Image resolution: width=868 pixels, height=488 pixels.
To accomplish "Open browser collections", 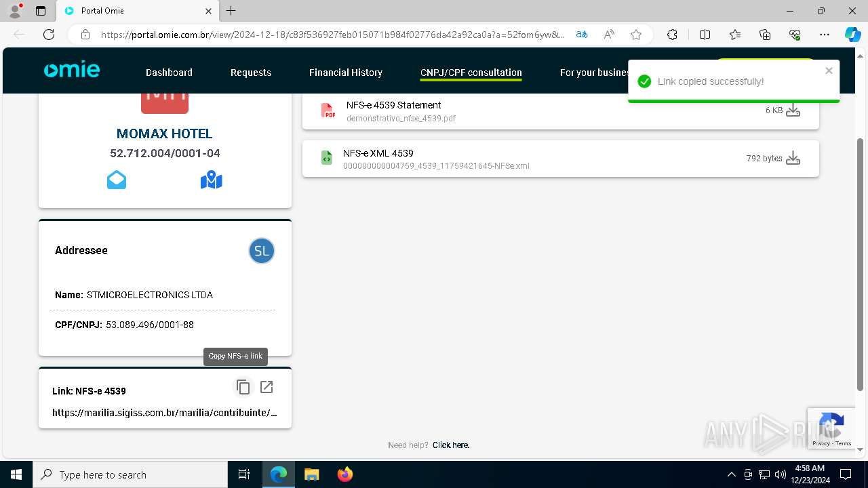I will coord(765,35).
